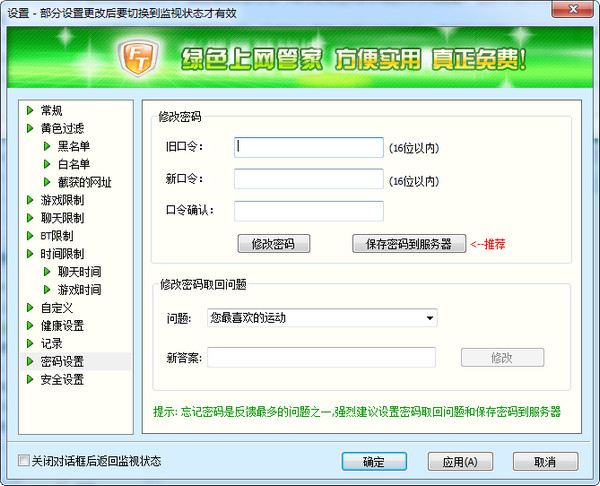Enable 关闭对话框后返回监视状态 checkbox

24,461
